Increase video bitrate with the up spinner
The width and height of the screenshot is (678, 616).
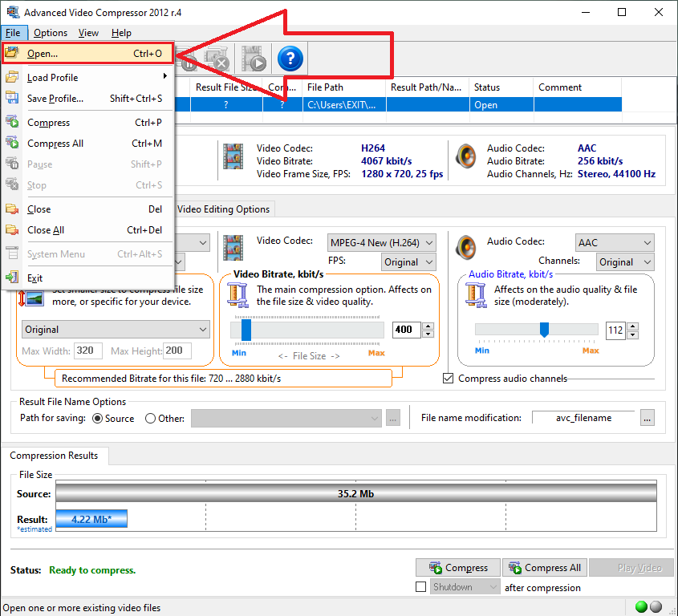428,326
